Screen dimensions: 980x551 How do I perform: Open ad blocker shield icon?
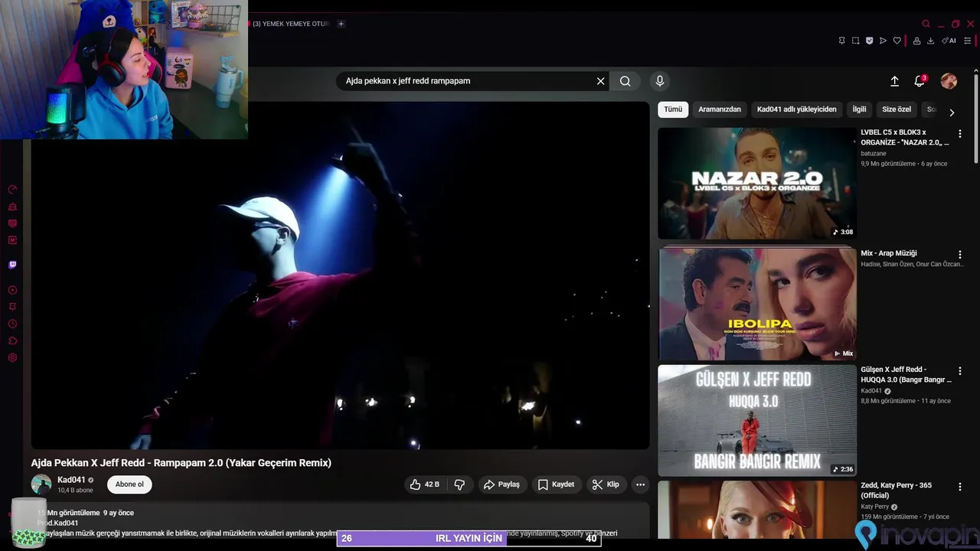pos(869,41)
